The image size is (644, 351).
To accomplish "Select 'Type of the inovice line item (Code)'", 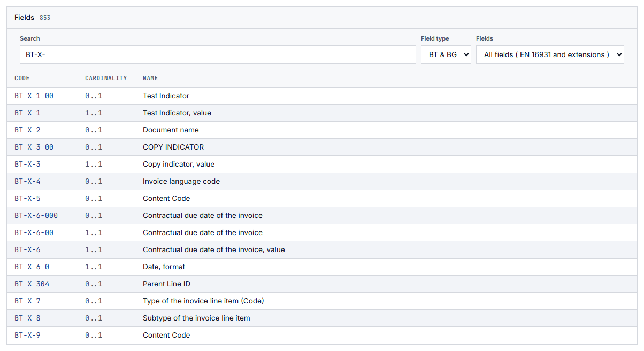I will click(x=203, y=301).
